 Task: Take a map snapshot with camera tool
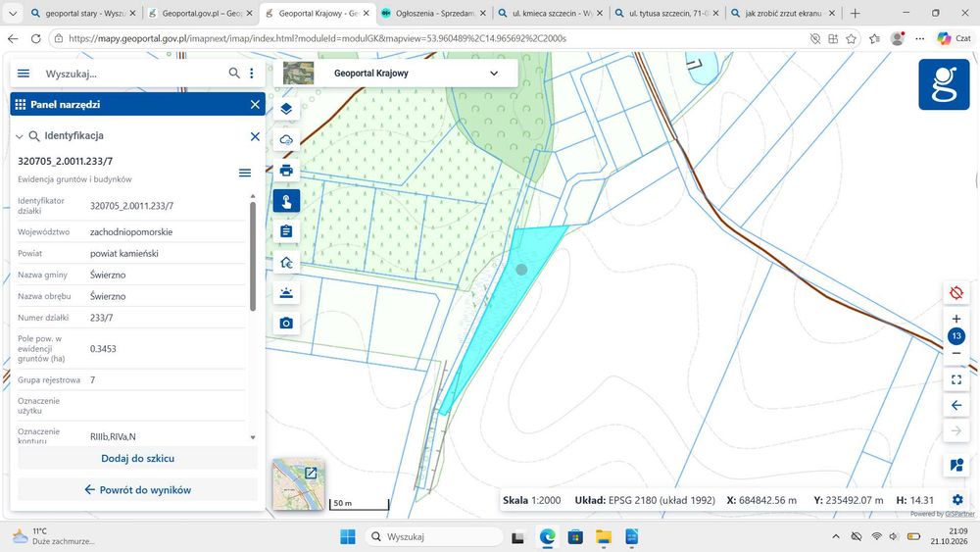click(286, 324)
